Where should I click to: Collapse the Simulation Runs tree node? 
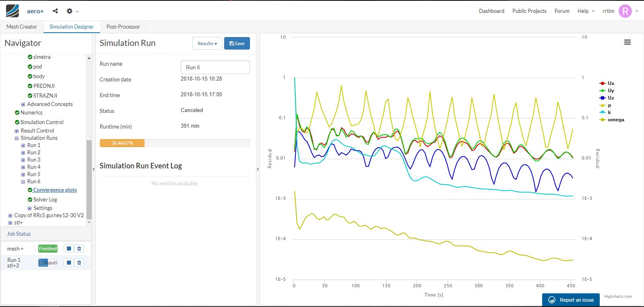tap(17, 138)
